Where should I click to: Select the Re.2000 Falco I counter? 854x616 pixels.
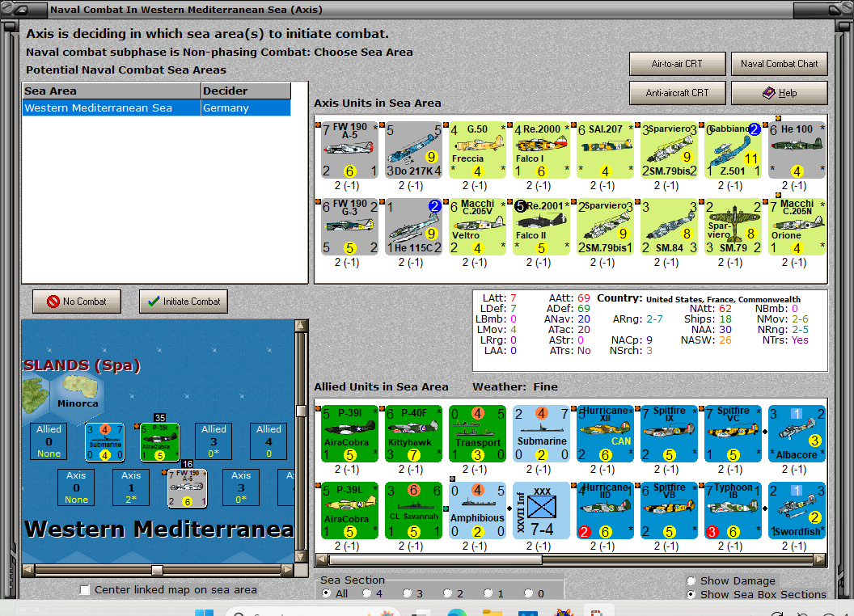point(541,150)
